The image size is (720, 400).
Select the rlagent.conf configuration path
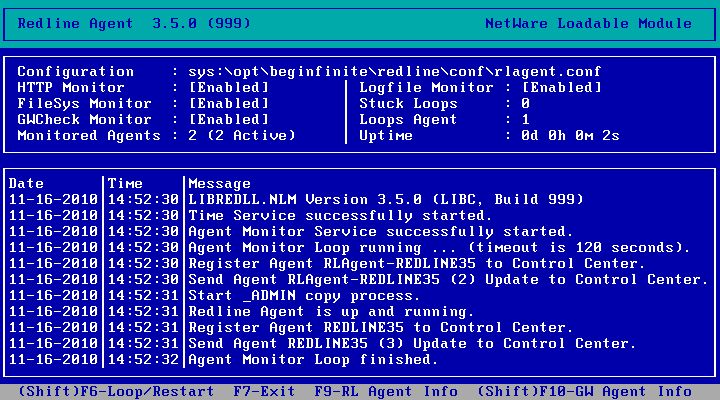(x=394, y=72)
